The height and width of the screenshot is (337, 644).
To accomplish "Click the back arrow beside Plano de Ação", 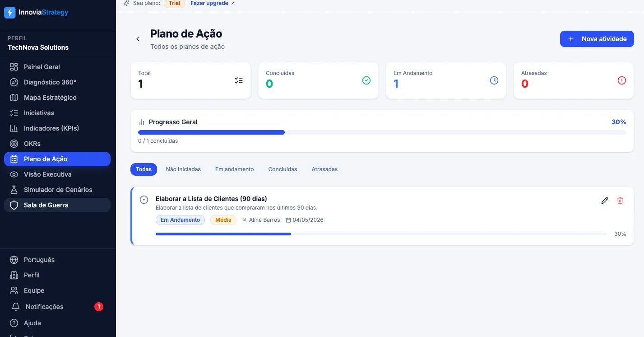I will coord(138,39).
